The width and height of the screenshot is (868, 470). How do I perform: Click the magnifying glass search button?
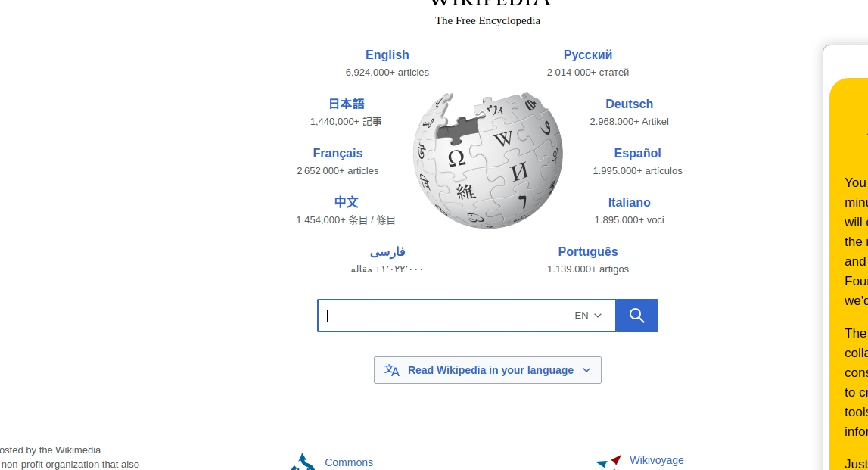click(636, 316)
